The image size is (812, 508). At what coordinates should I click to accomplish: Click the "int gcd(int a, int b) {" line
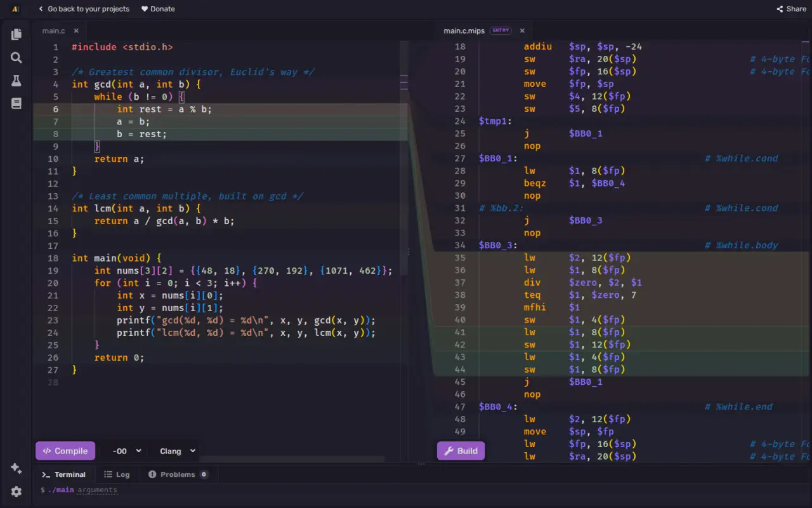tap(136, 84)
